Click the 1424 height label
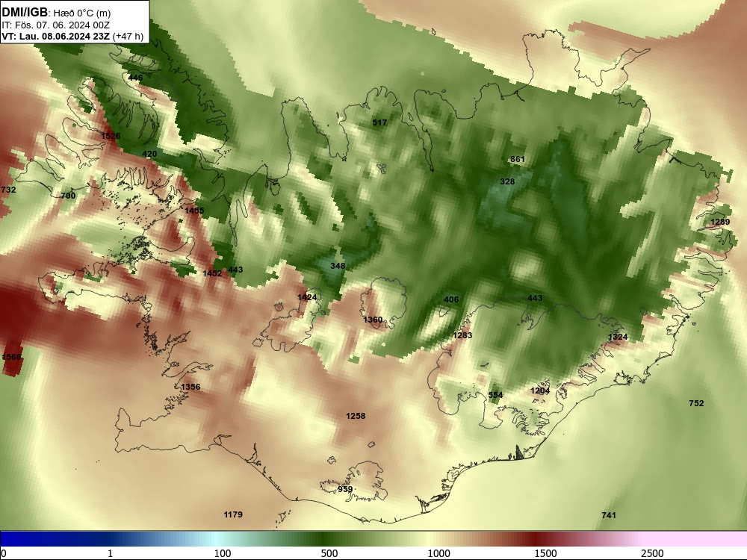 click(x=307, y=297)
